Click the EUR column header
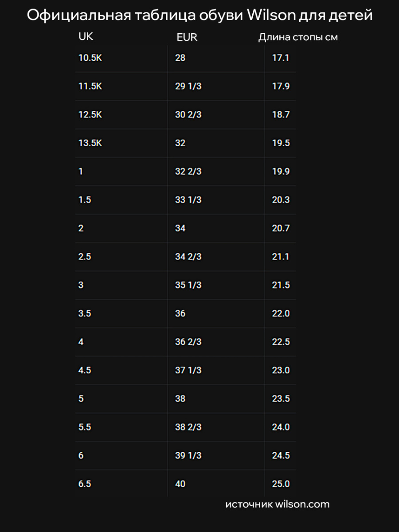Screen dimensions: 399x532 pos(187,38)
